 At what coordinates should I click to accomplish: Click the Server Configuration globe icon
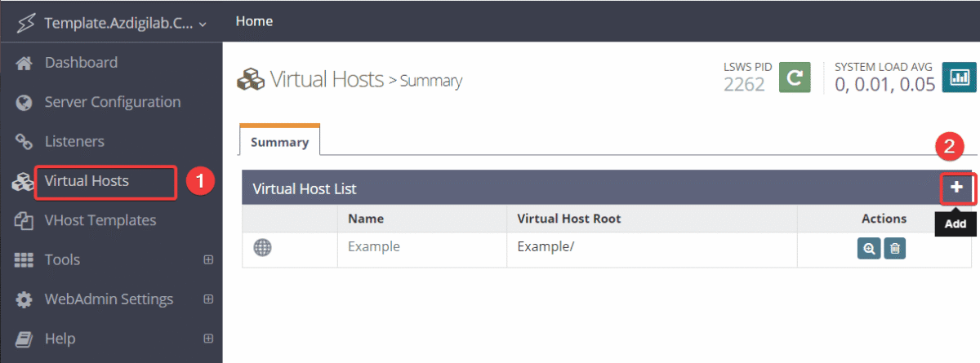[x=24, y=103]
